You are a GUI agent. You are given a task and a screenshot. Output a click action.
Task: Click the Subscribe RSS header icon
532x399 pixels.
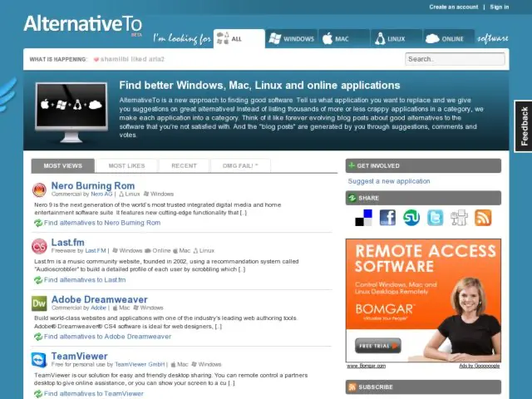(352, 387)
